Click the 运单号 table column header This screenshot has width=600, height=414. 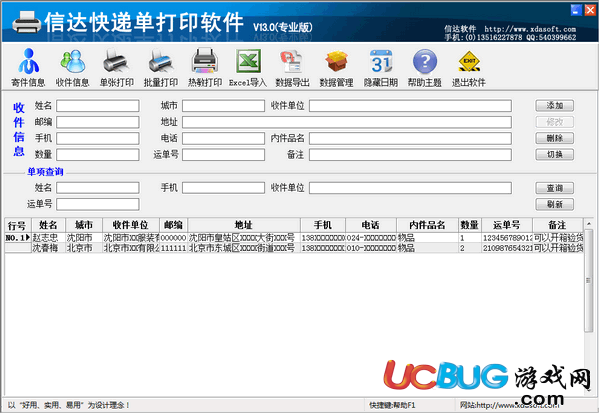coord(507,225)
